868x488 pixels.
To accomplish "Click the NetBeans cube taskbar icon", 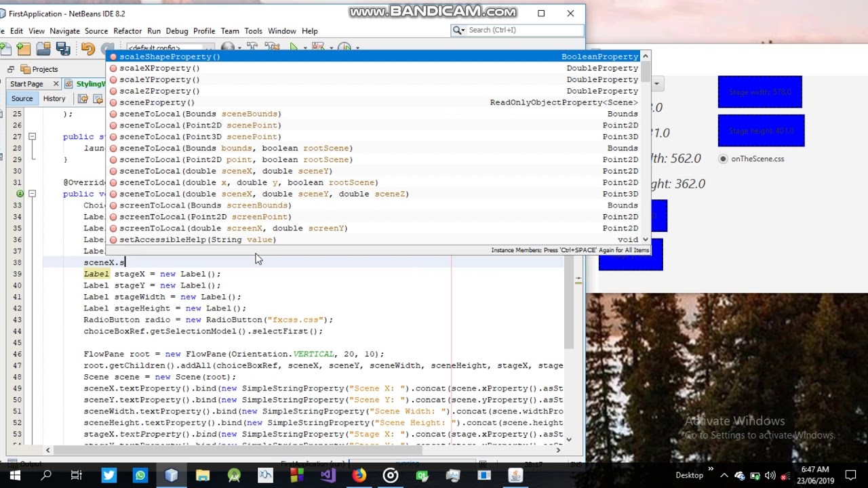I will 171,475.
